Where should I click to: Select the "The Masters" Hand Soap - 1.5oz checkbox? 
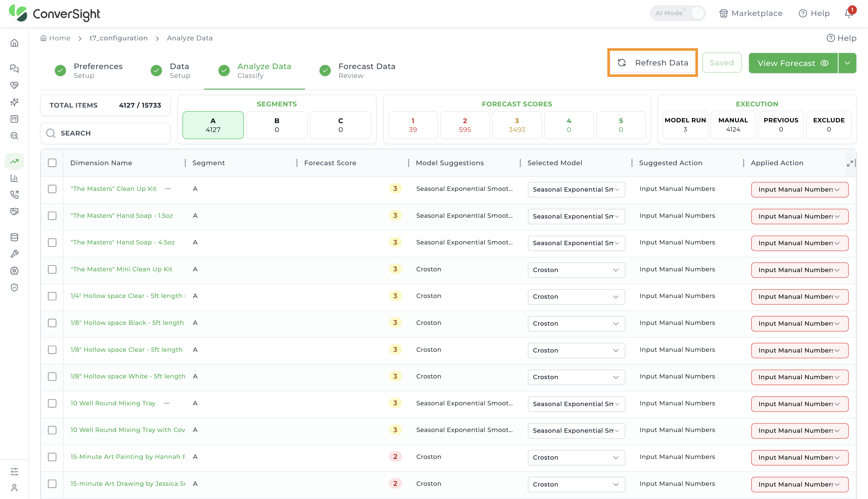(x=52, y=215)
